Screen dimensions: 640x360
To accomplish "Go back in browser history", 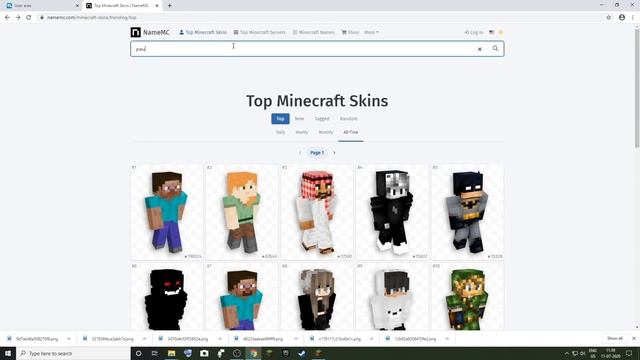I will (7, 18).
